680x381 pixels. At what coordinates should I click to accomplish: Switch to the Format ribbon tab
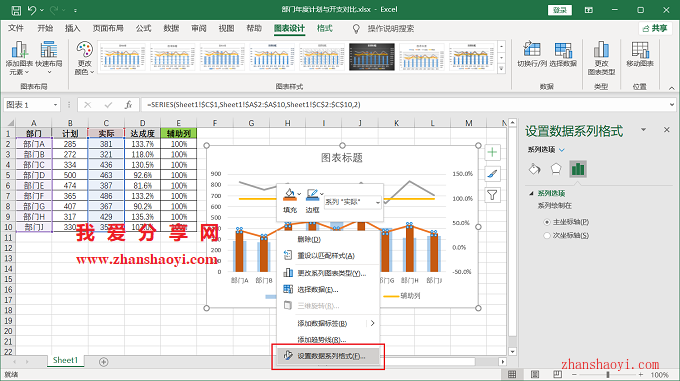[x=324, y=28]
